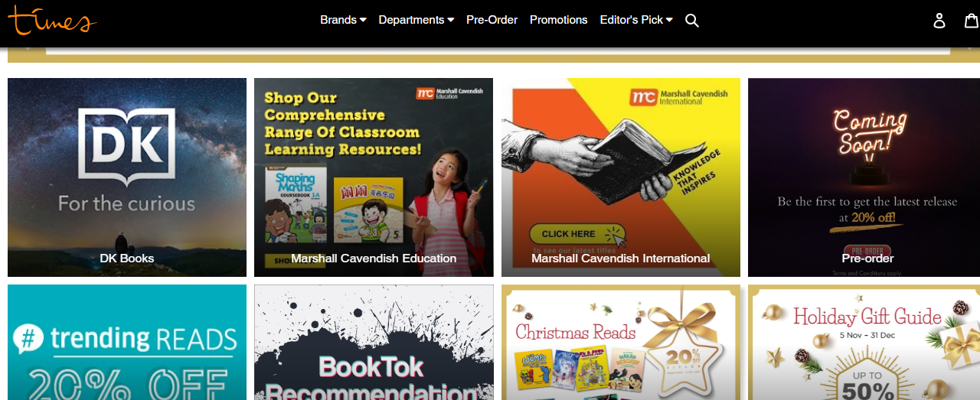Open the Holiday Gift Guide banner
Viewport: 980px width, 400px height.
click(864, 343)
